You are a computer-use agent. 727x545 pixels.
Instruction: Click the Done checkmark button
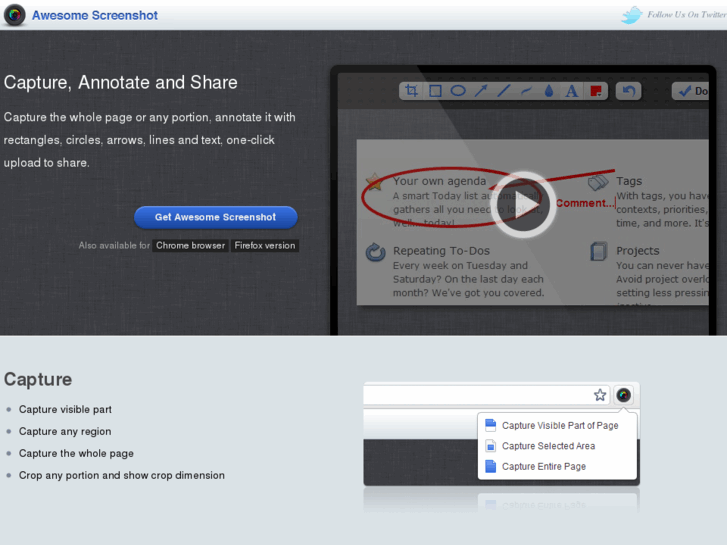pyautogui.click(x=691, y=91)
